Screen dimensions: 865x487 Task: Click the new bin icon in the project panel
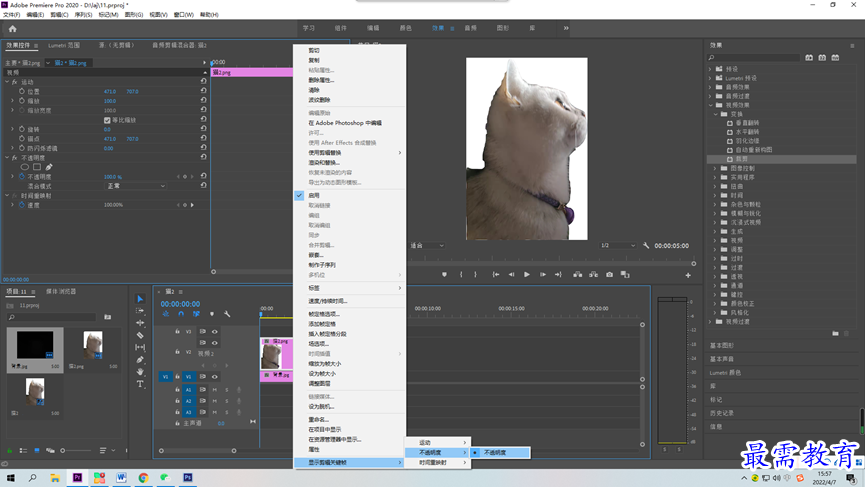[x=108, y=317]
